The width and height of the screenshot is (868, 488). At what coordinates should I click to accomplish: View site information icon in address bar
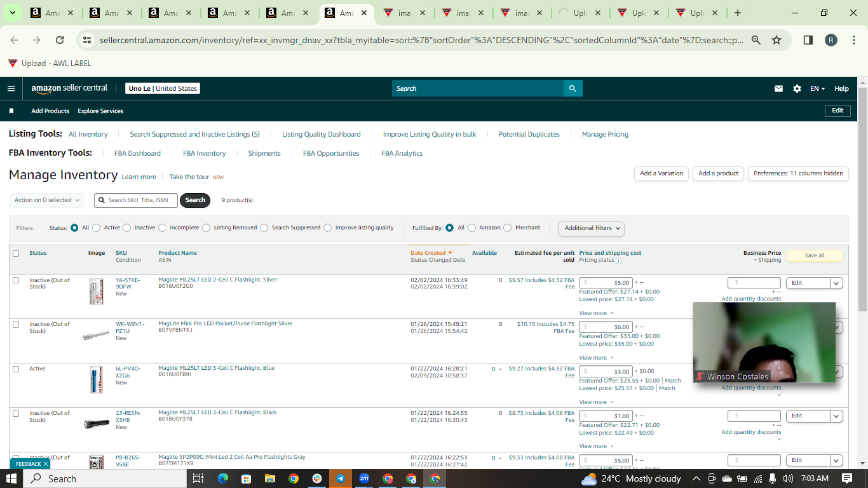coord(88,40)
